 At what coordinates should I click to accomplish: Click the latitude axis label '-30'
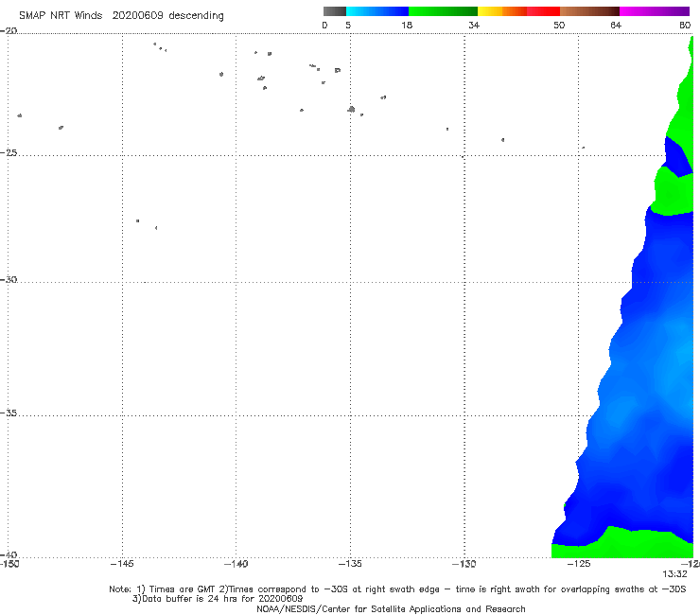9,279
